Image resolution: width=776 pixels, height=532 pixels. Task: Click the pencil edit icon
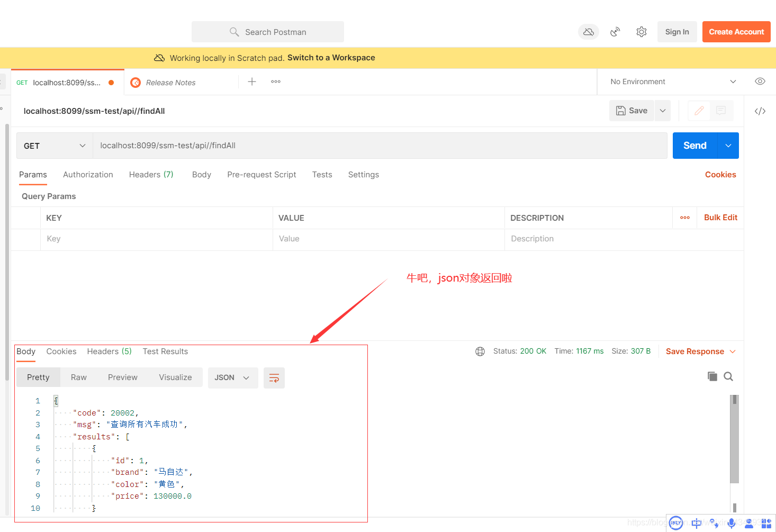click(x=699, y=111)
